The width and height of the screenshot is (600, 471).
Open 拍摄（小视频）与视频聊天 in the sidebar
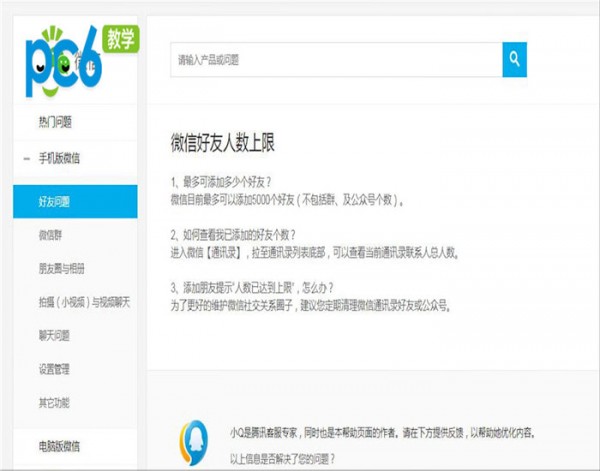click(85, 302)
